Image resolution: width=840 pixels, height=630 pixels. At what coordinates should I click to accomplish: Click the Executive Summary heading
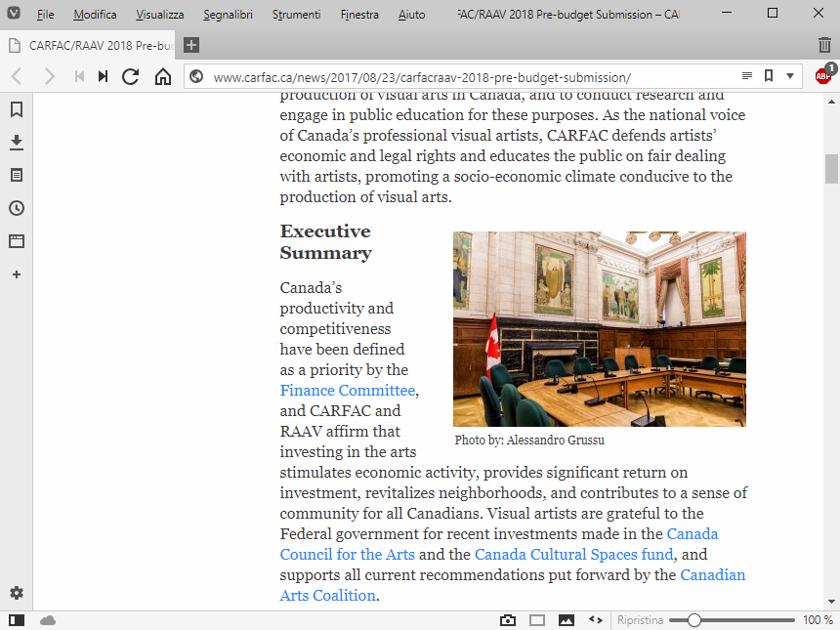point(325,242)
